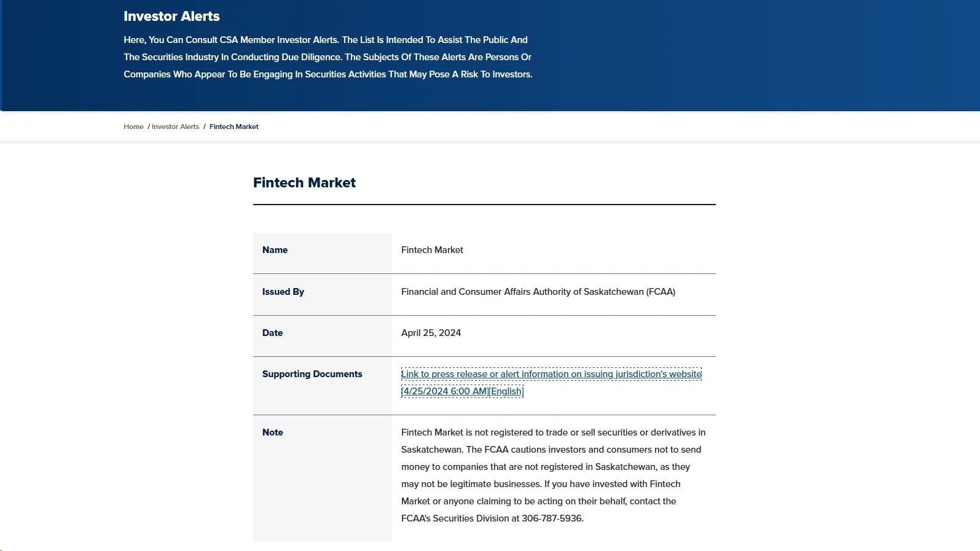Screen dimensions: 980x551
Task: Click the horizontal line under Fintech Market title
Action: [484, 205]
